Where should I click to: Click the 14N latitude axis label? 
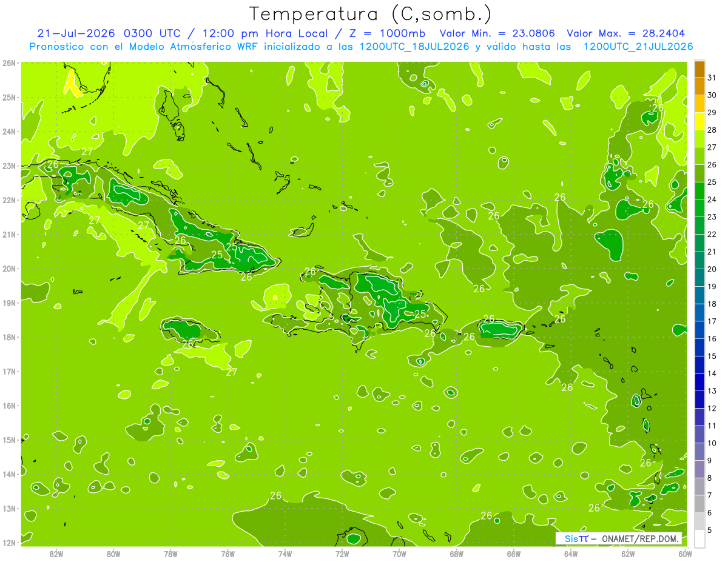click(x=9, y=474)
